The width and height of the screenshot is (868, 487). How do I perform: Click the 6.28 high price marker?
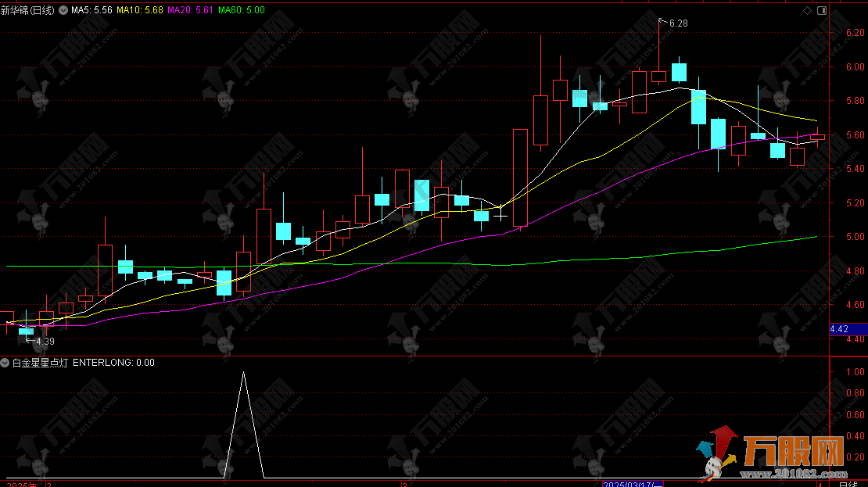(x=678, y=23)
